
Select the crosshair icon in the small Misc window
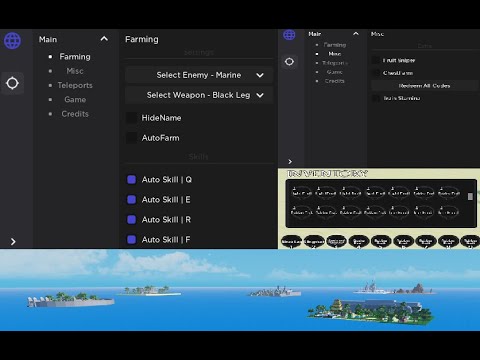tap(289, 62)
